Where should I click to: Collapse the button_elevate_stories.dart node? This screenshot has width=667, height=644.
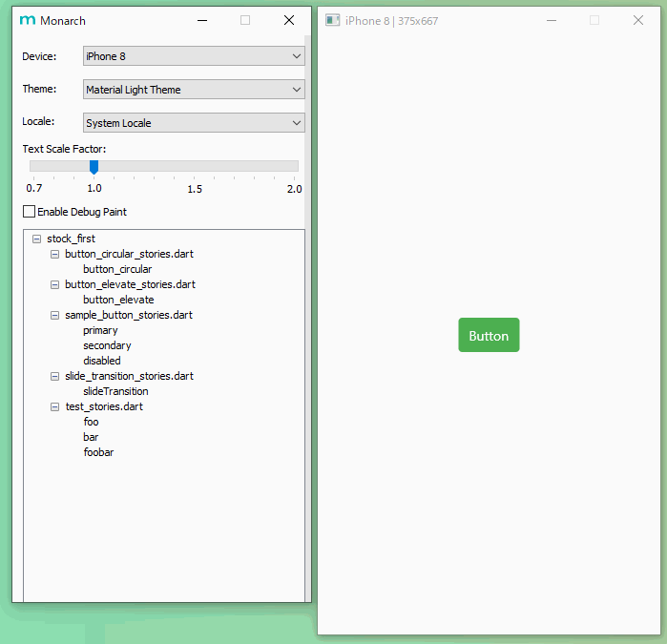55,284
